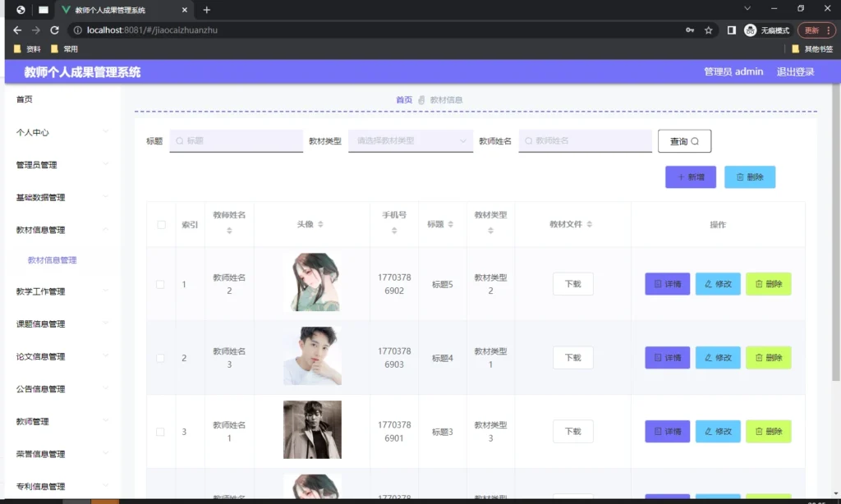
Task: Open the browser side panel icon
Action: [x=731, y=30]
